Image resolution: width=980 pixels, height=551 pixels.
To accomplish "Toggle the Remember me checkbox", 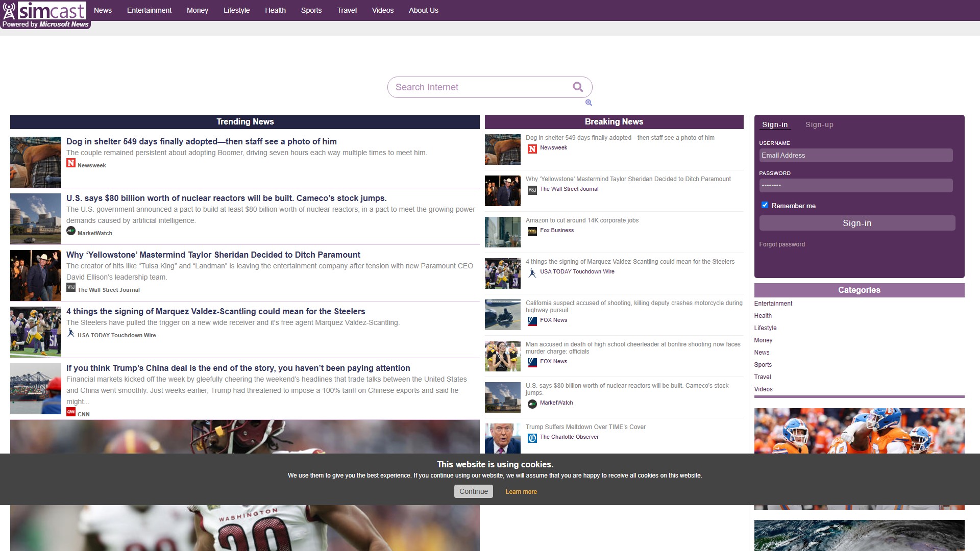I will 765,205.
